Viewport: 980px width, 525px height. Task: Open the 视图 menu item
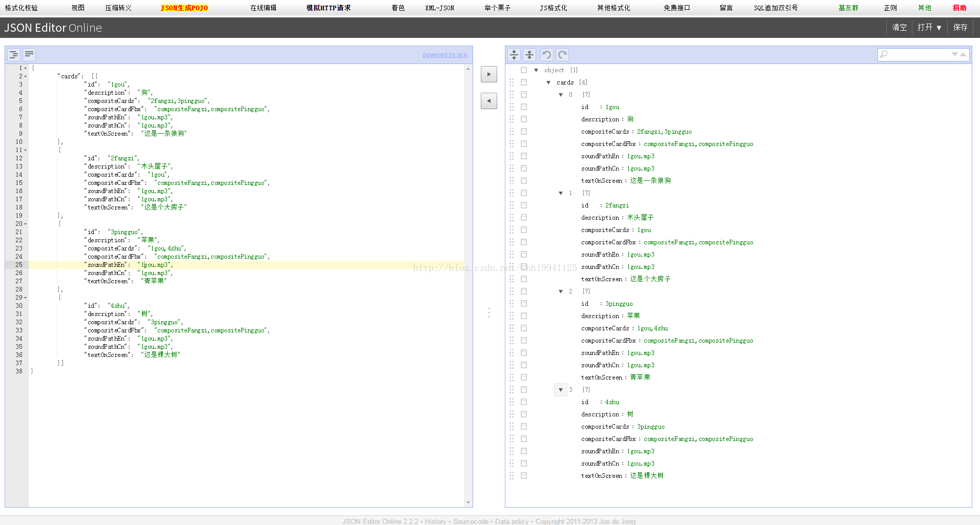point(78,8)
